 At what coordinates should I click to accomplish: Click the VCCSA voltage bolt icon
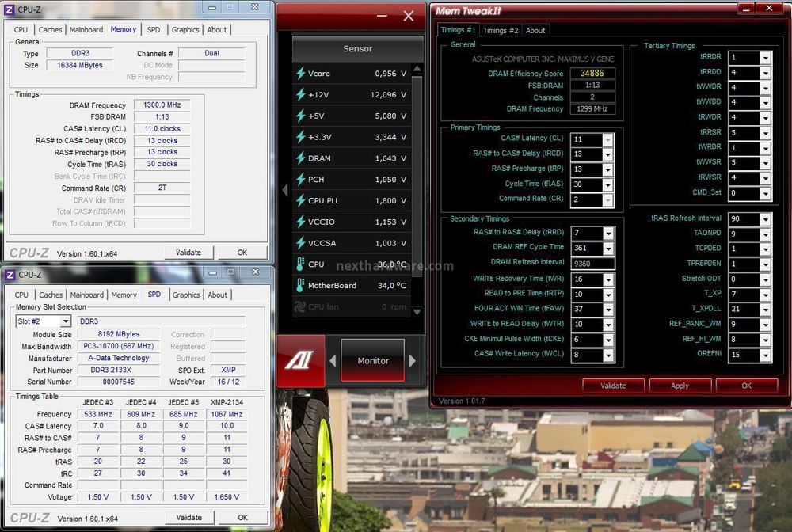pyautogui.click(x=300, y=243)
